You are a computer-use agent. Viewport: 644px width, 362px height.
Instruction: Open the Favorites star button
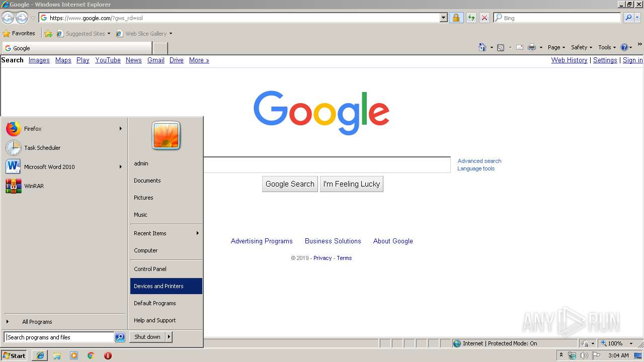coord(19,33)
